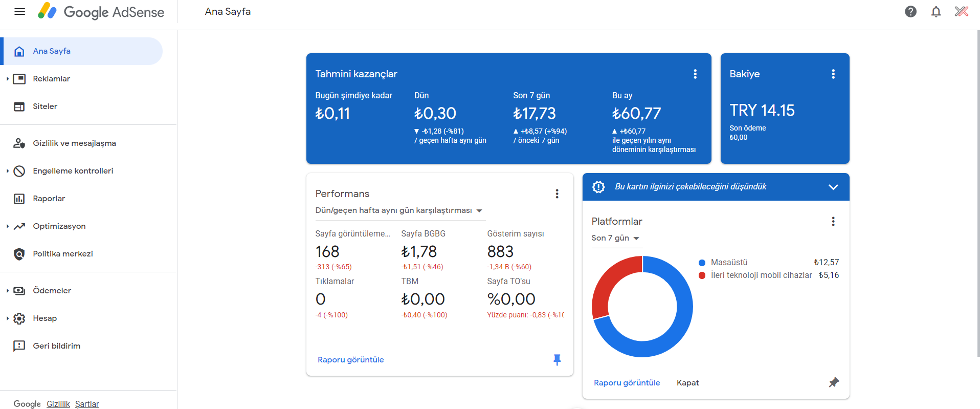Pin the Platformlar card using pin icon
Viewport: 980px width, 409px height.
coord(834,382)
